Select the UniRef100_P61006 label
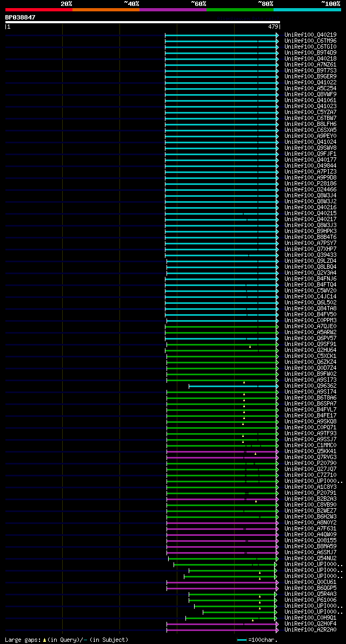Viewport: 346px width, 644px height. [x=310, y=600]
